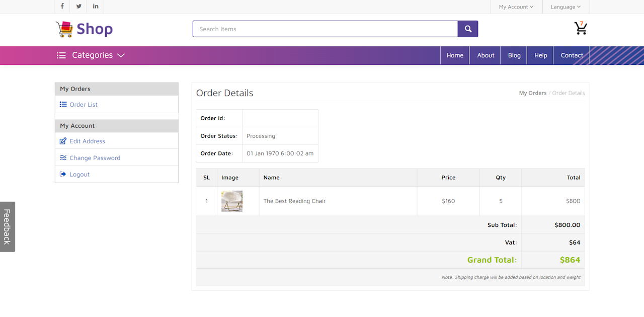
Task: Click the Logout arrow icon
Action: 63,174
